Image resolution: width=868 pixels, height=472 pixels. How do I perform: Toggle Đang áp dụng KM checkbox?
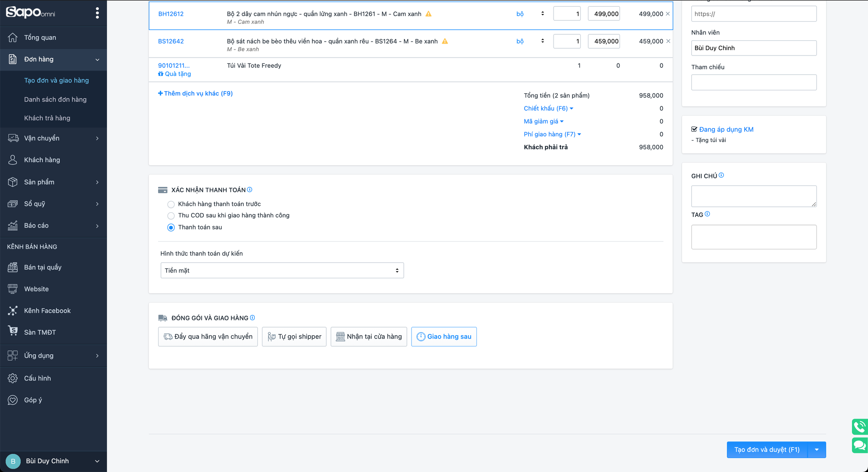click(694, 129)
